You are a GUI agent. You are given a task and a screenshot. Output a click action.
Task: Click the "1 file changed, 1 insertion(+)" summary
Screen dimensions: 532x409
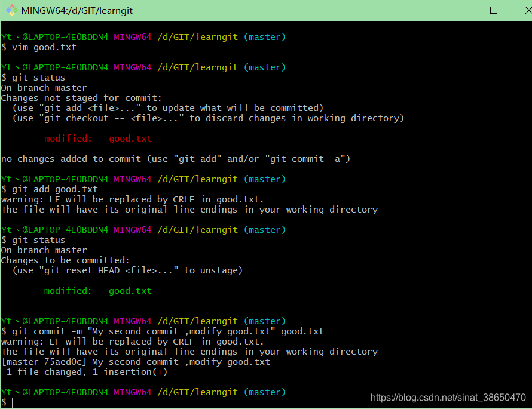click(87, 372)
